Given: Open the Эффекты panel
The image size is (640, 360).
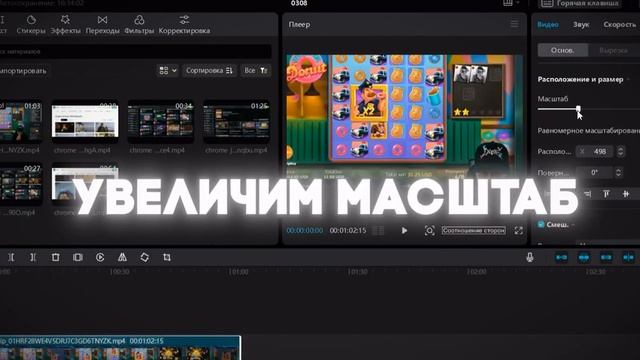Looking at the screenshot, I should click(65, 24).
